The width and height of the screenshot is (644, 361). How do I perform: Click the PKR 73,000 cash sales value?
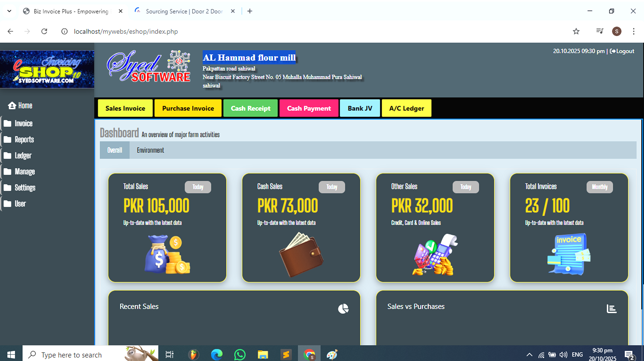tap(287, 206)
